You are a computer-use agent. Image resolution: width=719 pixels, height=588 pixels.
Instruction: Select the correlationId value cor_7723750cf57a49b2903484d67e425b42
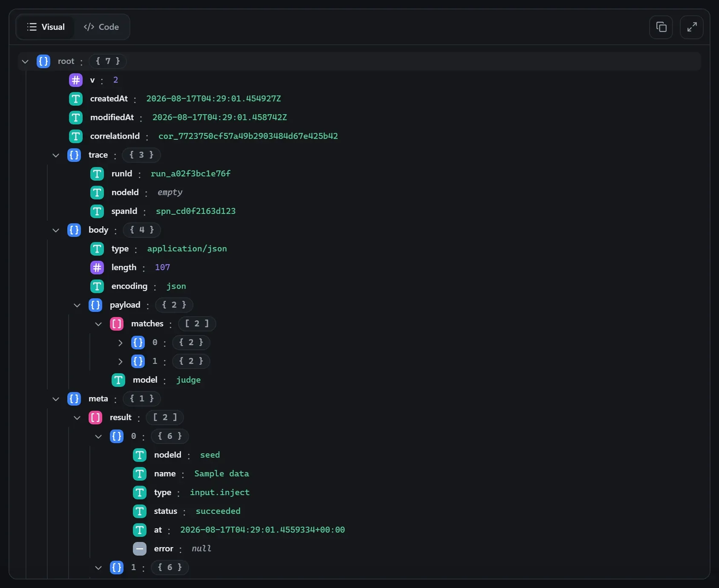tap(248, 136)
